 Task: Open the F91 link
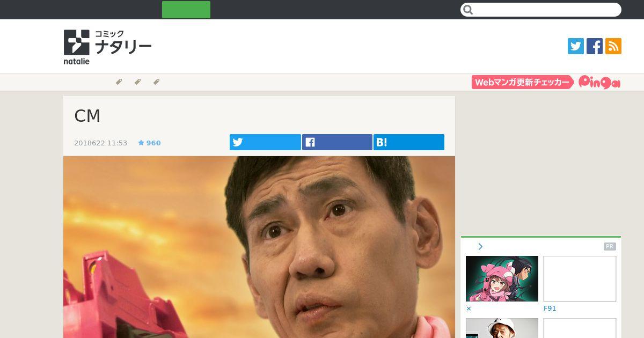pyautogui.click(x=550, y=308)
